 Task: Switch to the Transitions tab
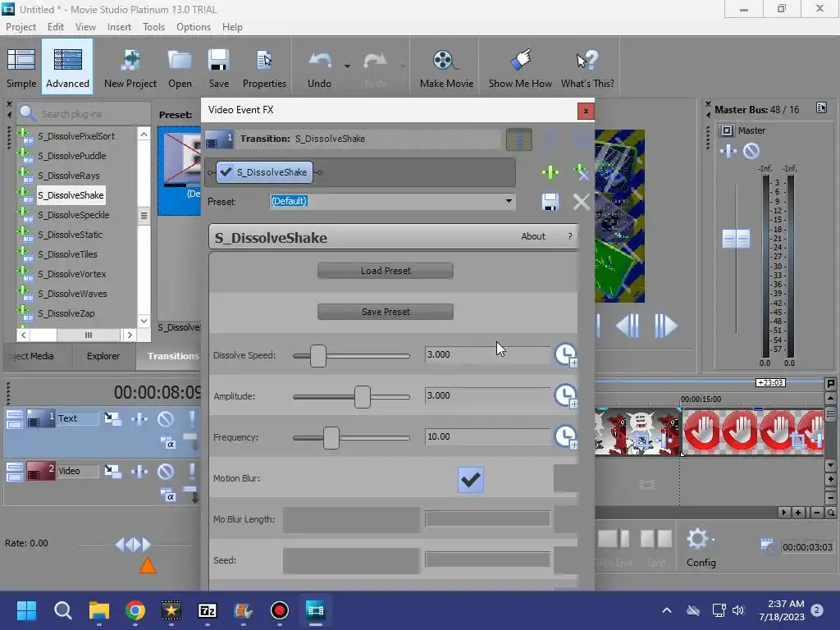(x=171, y=356)
